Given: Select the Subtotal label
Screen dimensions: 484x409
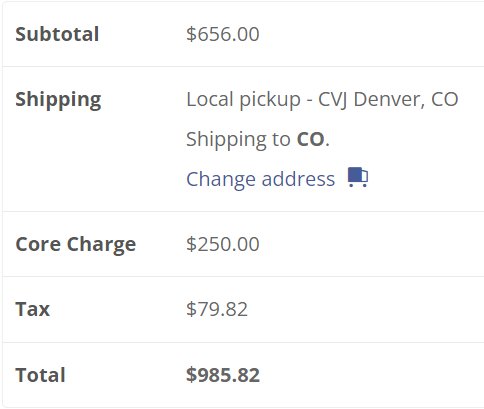Looking at the screenshot, I should click(x=57, y=34).
